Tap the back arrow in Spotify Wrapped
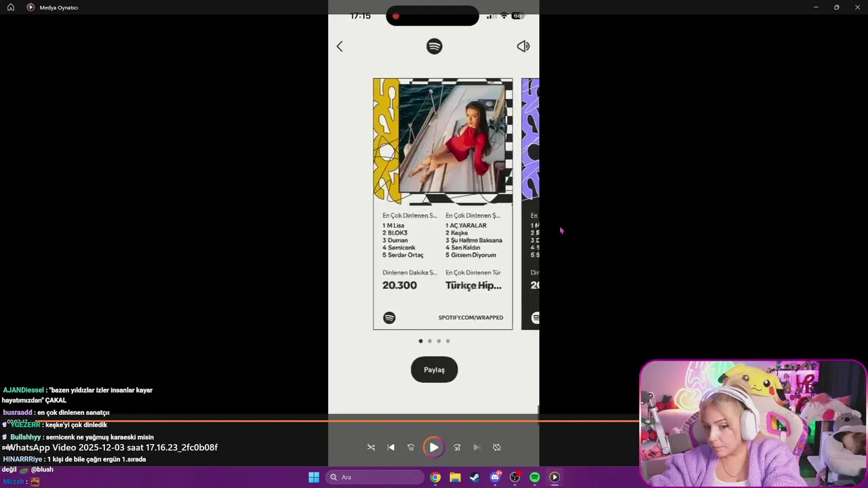 click(x=340, y=46)
